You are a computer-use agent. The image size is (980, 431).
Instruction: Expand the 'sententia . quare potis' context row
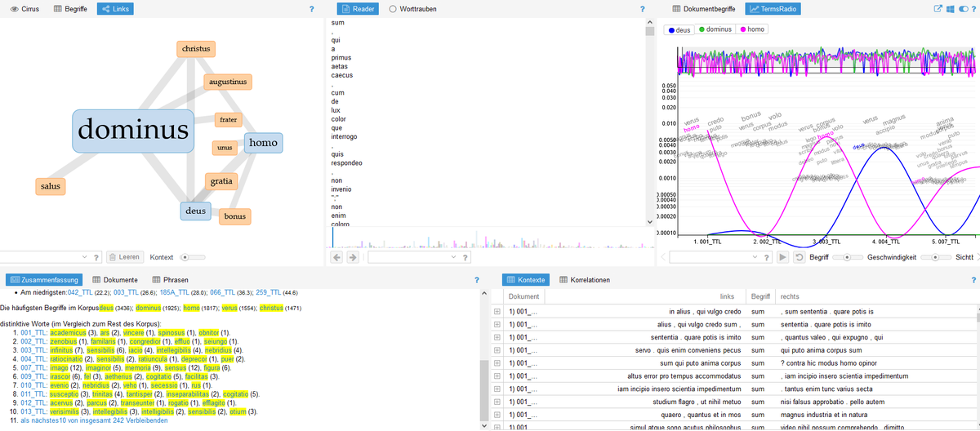tap(497, 336)
